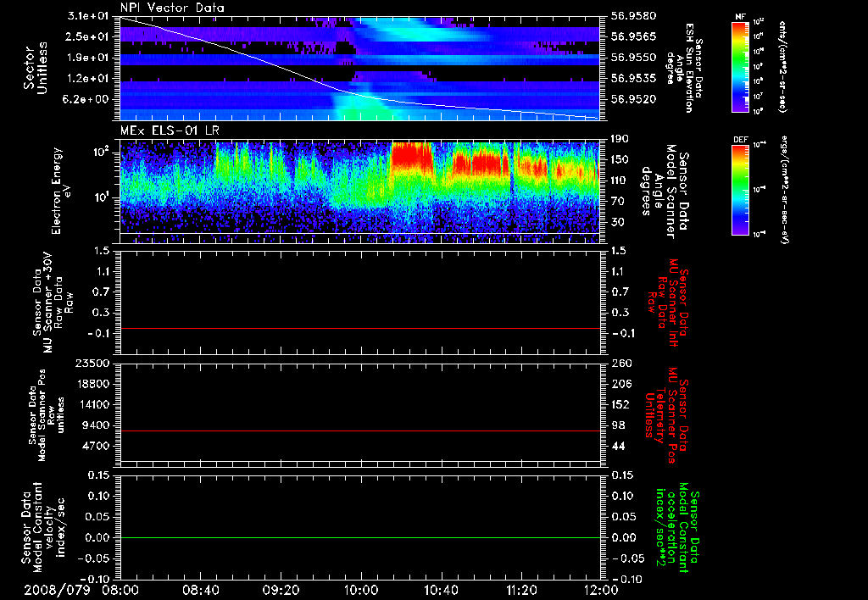Click the '12:00' time axis label
Viewport: 868px width, 600px height.
pos(601,590)
